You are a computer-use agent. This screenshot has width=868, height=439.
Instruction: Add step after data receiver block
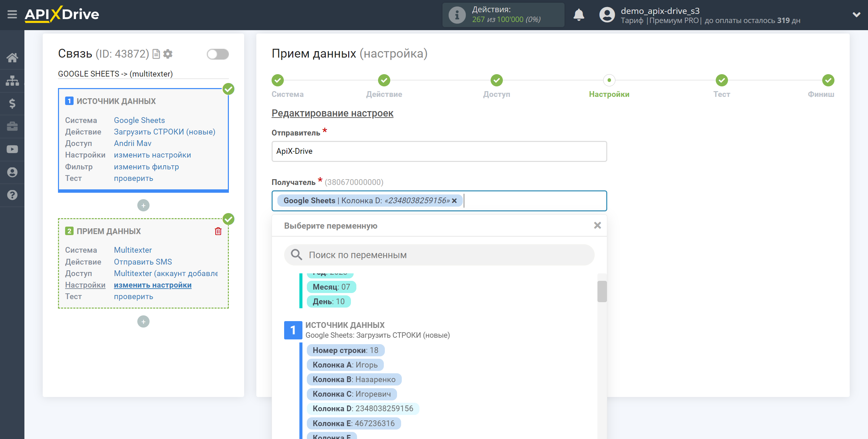tap(143, 321)
